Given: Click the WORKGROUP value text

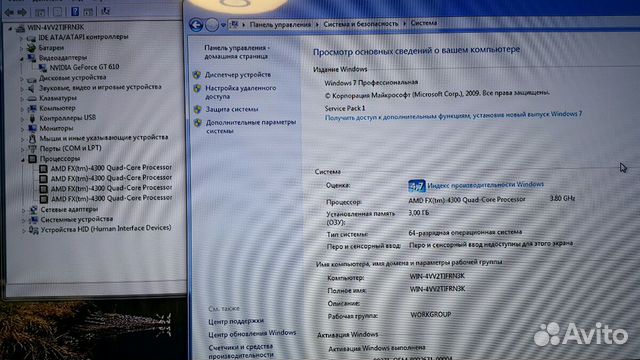Looking at the screenshot, I should (x=431, y=315).
